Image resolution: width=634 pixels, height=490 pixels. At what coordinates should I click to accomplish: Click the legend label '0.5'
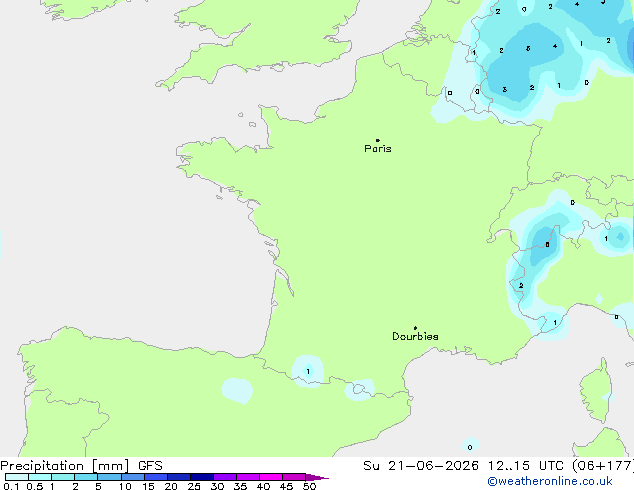pyautogui.click(x=34, y=486)
